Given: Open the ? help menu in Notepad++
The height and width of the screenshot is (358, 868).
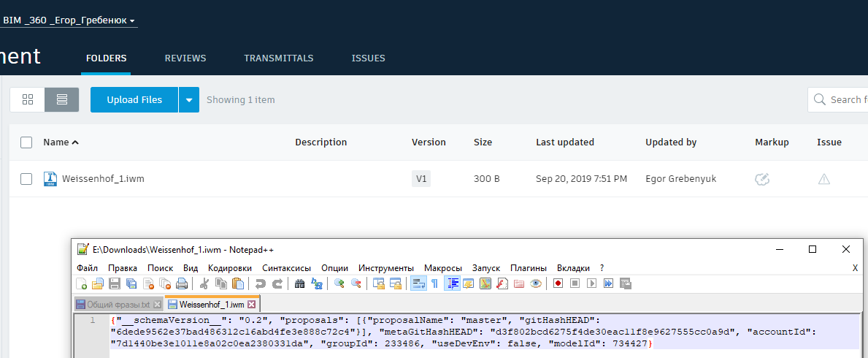Looking at the screenshot, I should point(602,267).
